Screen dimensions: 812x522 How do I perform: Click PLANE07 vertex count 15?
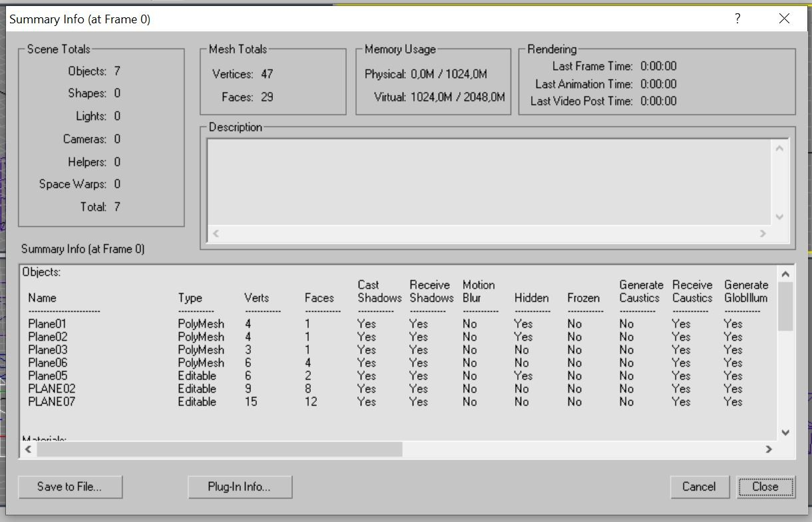coord(251,402)
